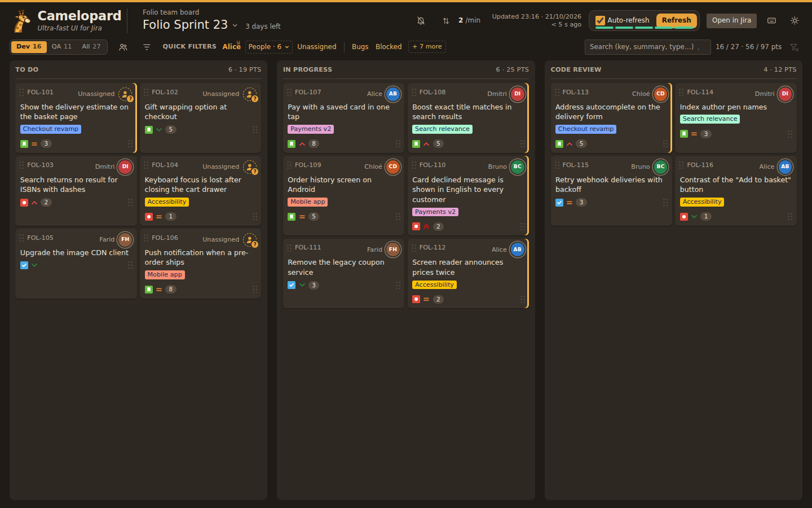This screenshot has height=508, width=812.
Task: Click Dmitri's avatar on FOL-108
Action: 518,94
